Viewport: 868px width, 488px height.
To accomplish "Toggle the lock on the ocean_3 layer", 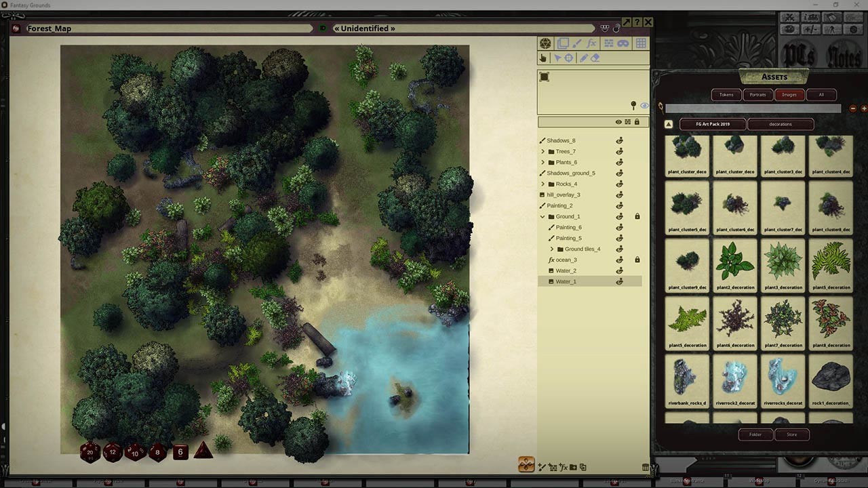I will click(x=636, y=260).
